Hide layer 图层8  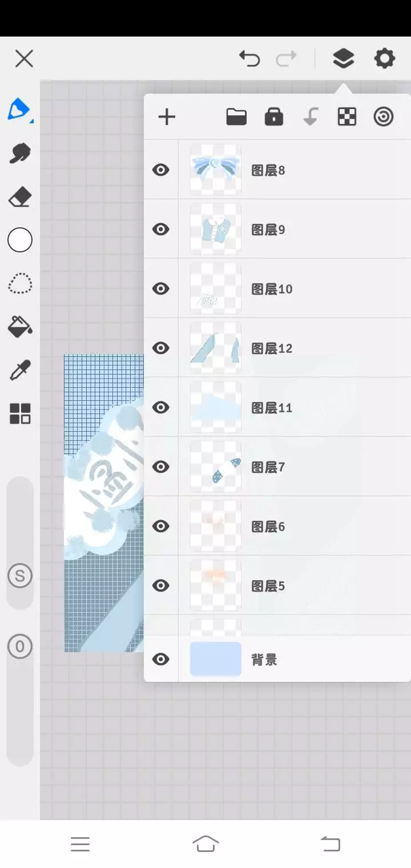click(x=161, y=170)
